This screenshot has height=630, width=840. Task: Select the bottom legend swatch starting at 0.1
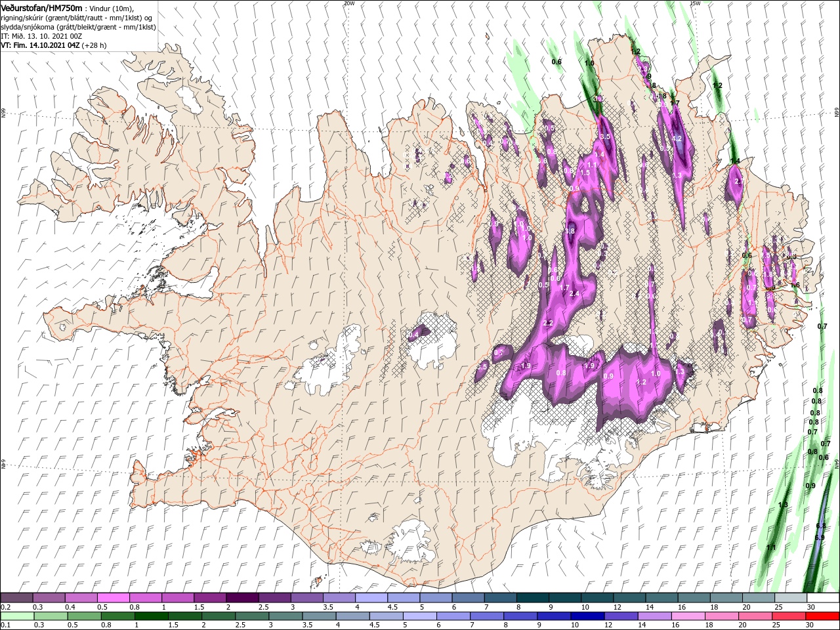click(17, 616)
